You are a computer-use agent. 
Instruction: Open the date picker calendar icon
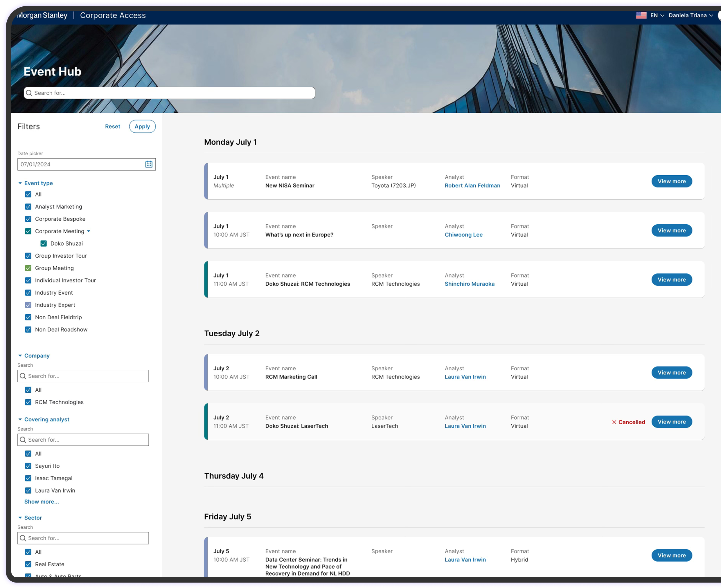click(149, 164)
